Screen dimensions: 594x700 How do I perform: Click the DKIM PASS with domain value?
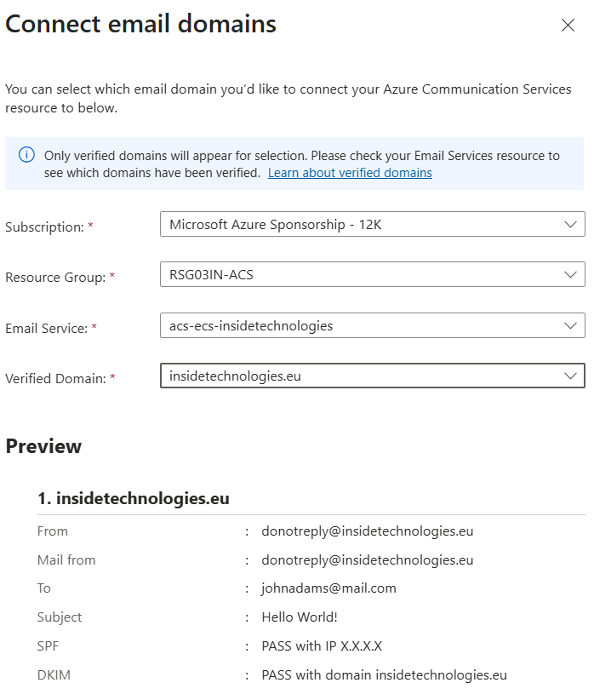click(x=384, y=675)
